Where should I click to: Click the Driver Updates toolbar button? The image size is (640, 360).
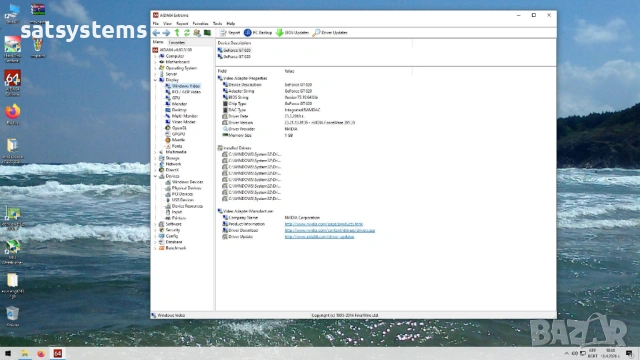pyautogui.click(x=330, y=33)
